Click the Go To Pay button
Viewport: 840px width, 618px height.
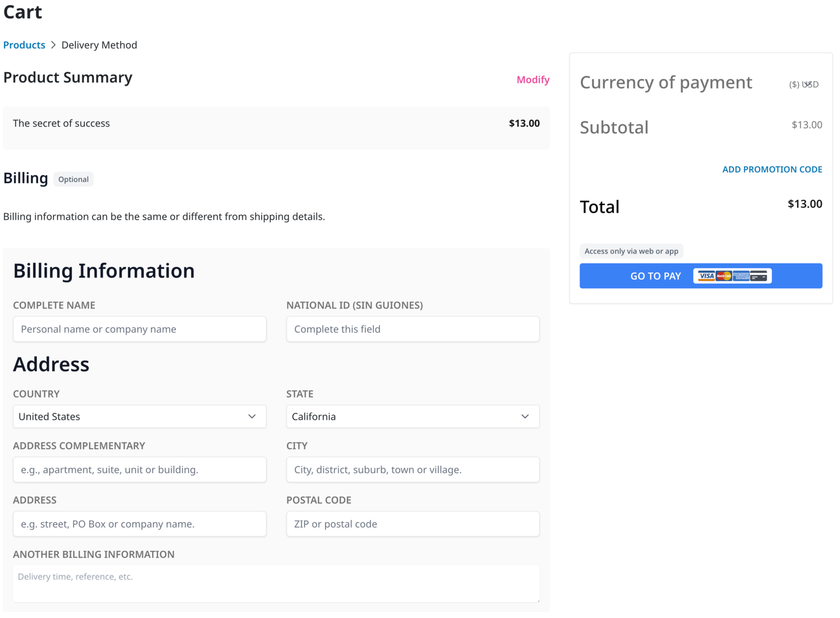tap(701, 276)
